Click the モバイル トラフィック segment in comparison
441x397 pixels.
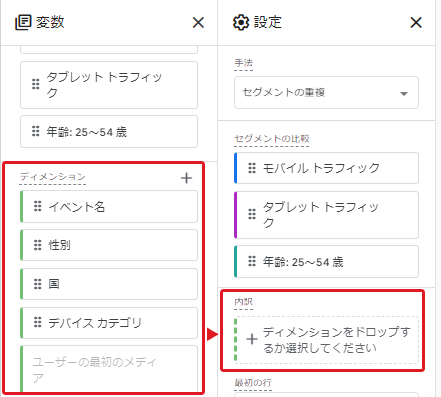(x=326, y=168)
